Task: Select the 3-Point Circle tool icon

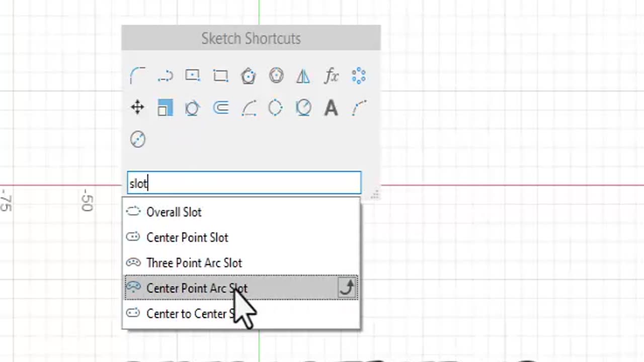Action: pos(276,108)
